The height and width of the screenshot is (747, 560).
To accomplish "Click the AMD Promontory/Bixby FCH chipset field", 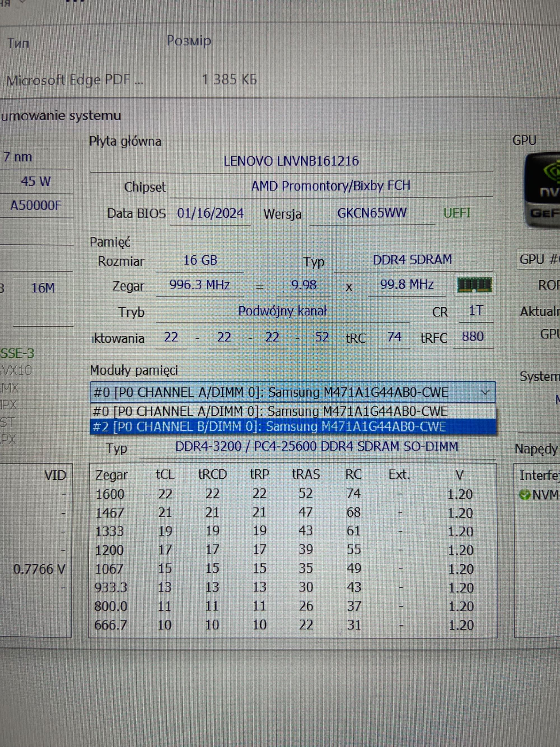I will [331, 186].
